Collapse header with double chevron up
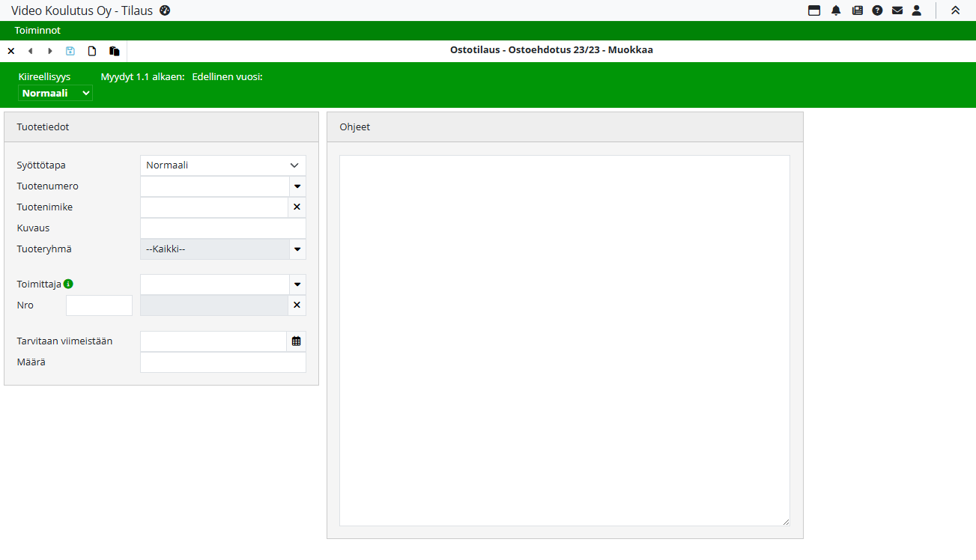Screen dimensions: 976x560 pos(955,10)
